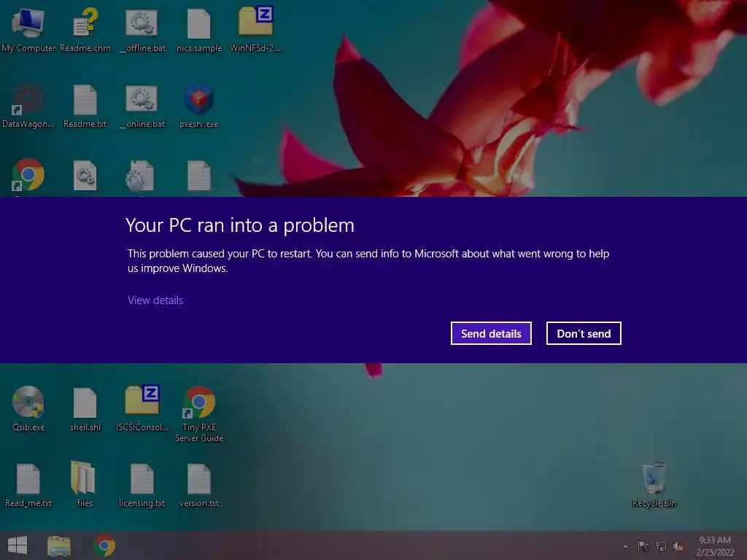The height and width of the screenshot is (560, 747).
Task: Select the Read_me.txt file icon
Action: click(28, 485)
